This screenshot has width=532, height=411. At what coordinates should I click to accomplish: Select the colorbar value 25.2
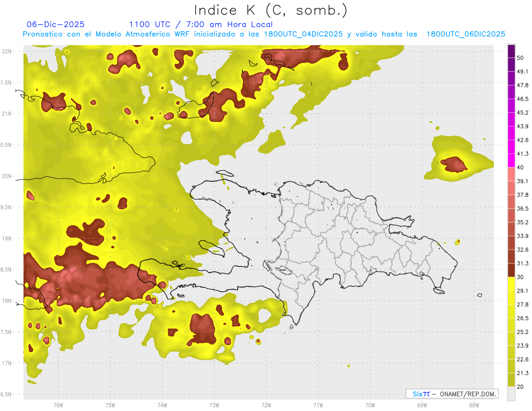(x=523, y=332)
